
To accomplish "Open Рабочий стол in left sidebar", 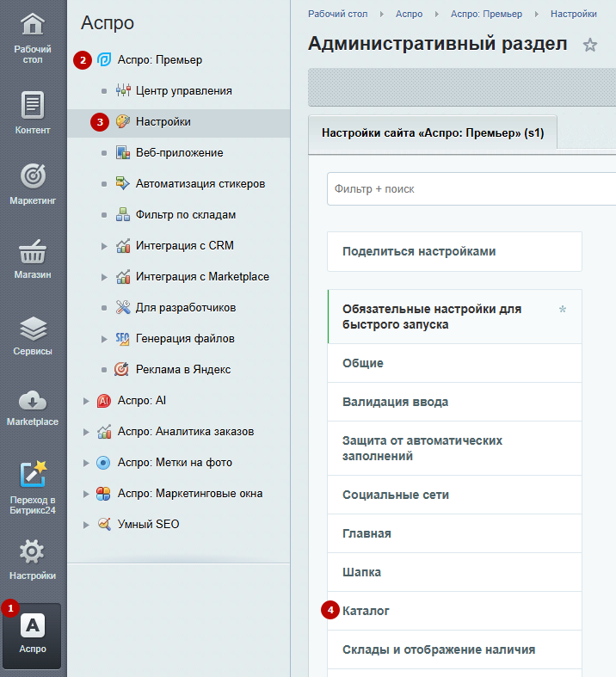I will (x=33, y=39).
